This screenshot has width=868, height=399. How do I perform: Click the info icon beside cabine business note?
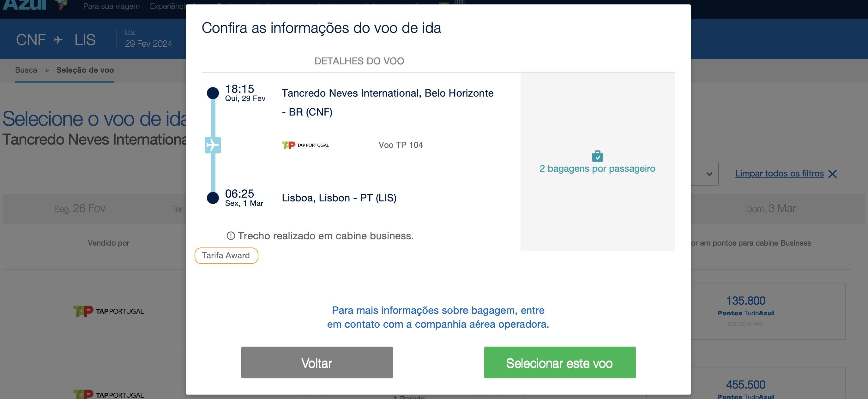231,236
